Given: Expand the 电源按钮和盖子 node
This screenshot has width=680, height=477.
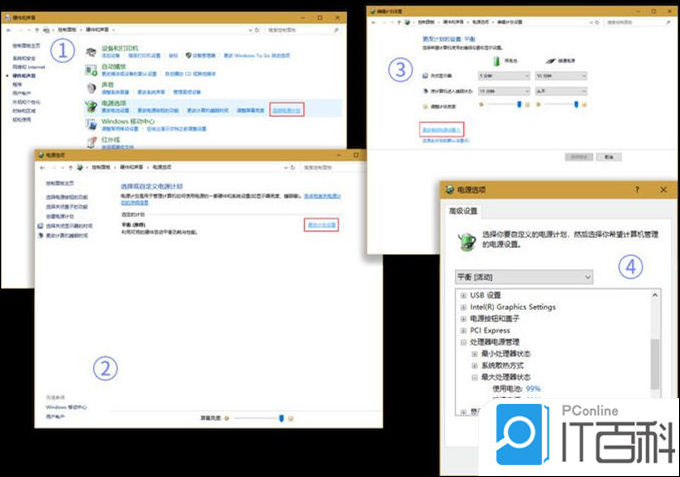Looking at the screenshot, I should click(463, 319).
